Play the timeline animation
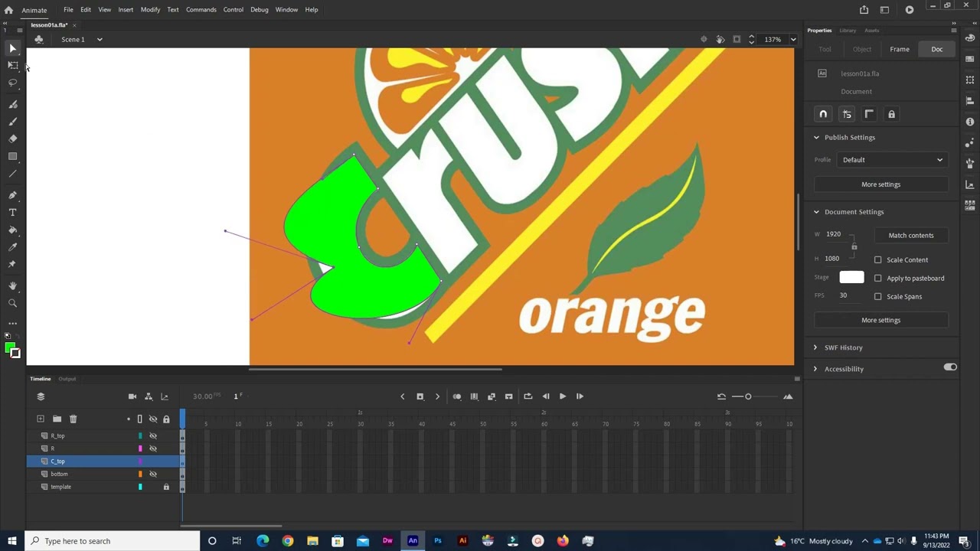This screenshot has height=551, width=980. point(563,396)
